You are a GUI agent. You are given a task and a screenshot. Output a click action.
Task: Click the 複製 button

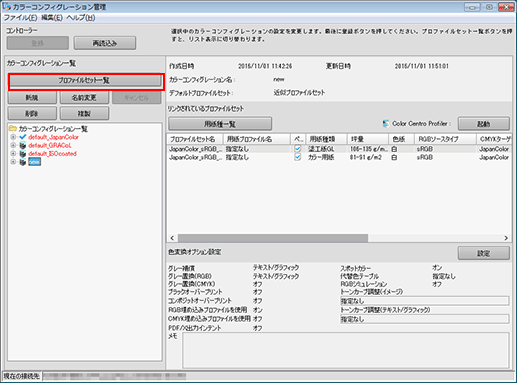click(84, 114)
